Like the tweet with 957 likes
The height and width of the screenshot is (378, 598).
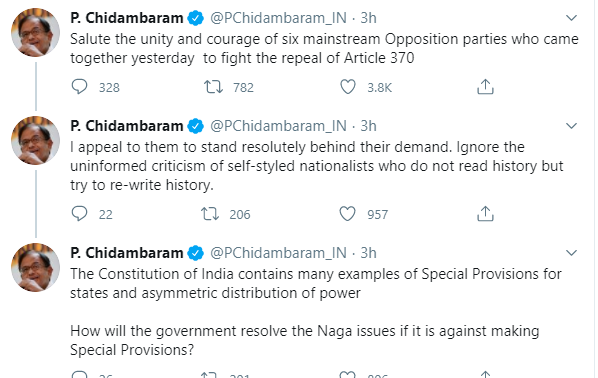click(x=347, y=214)
